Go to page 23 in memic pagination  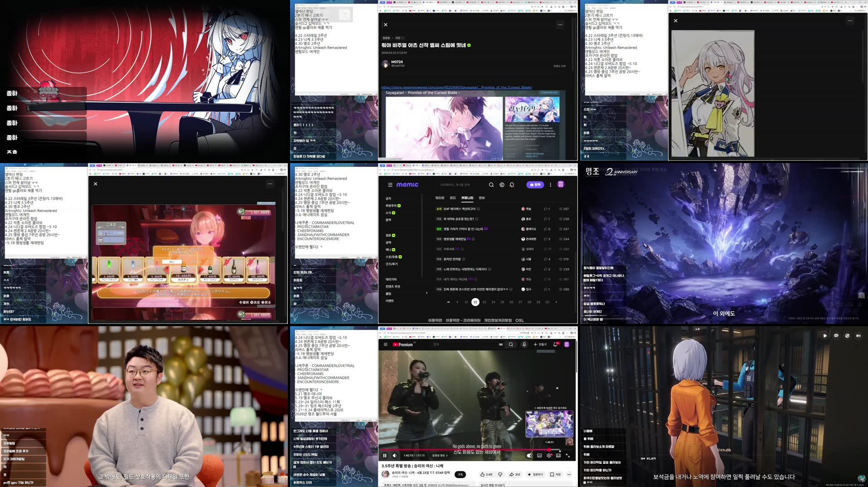(484, 302)
